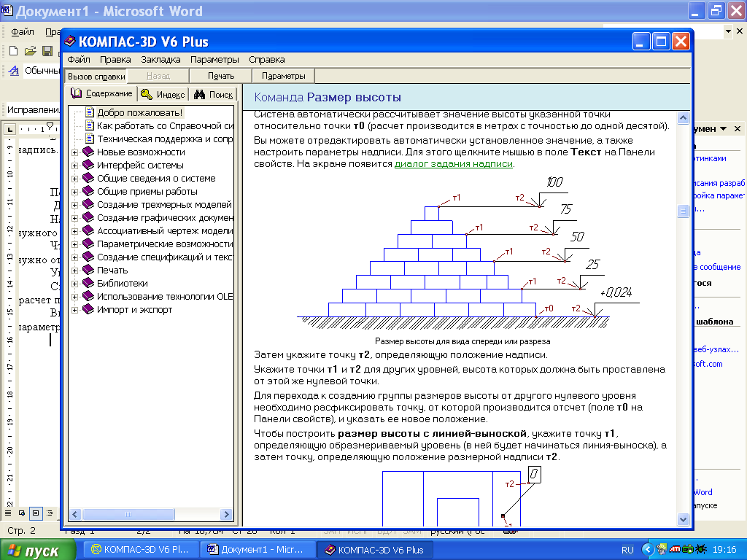Click the RU language indicator in tray
747x560 pixels.
click(x=627, y=550)
